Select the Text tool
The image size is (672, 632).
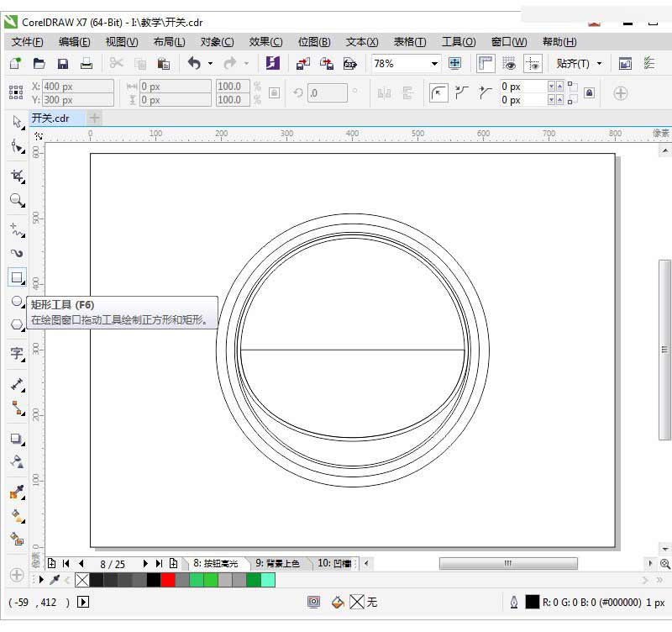click(17, 353)
